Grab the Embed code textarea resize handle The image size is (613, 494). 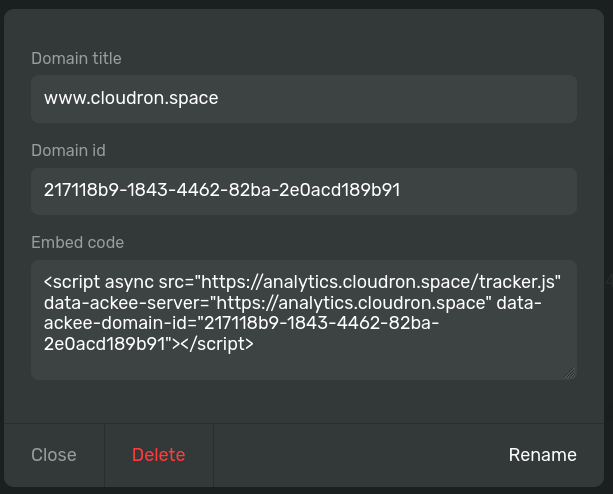point(571,374)
